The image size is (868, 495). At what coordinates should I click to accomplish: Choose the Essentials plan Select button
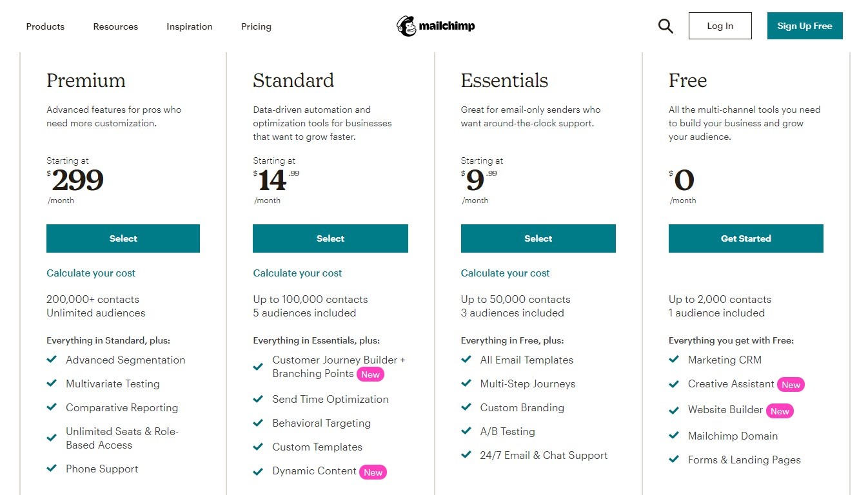[538, 238]
